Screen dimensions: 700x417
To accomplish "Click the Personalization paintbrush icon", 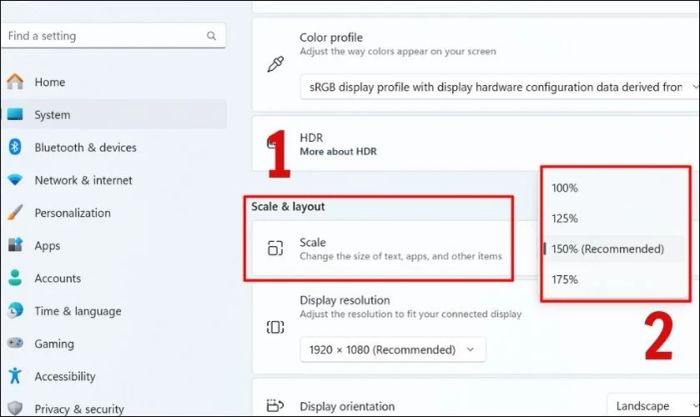I will [15, 213].
